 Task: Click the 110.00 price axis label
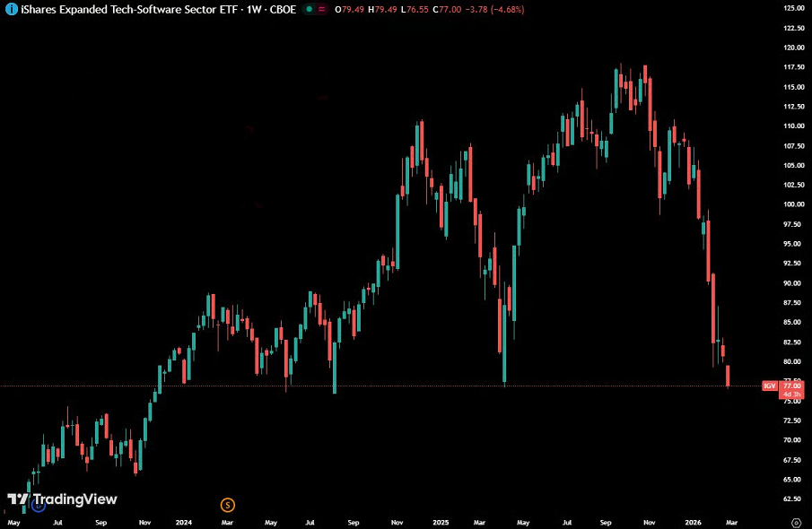794,126
